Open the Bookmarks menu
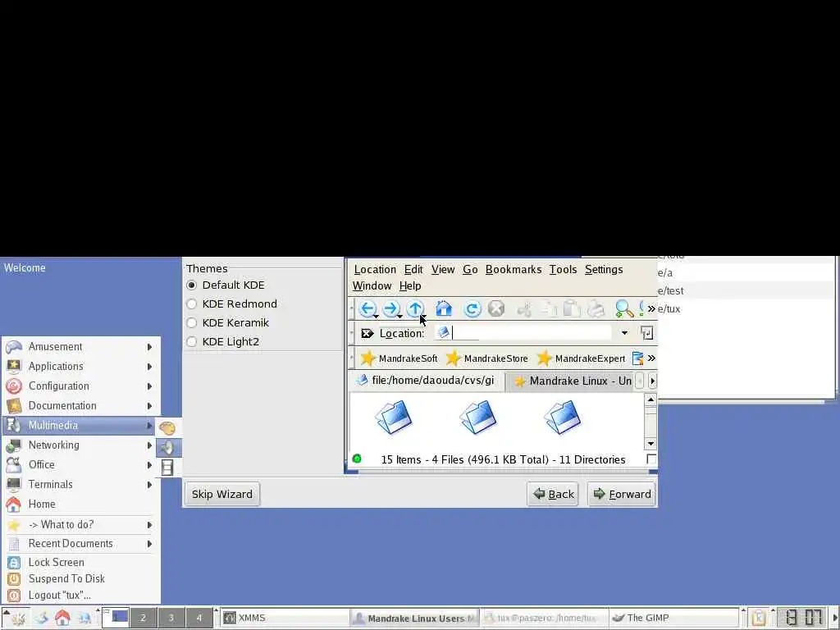 [x=514, y=269]
